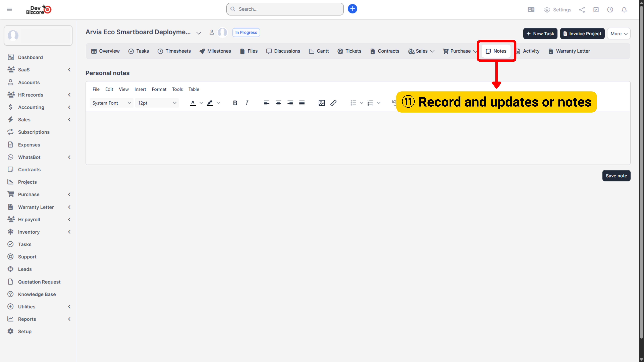Open the notifications bell icon
The image size is (644, 362).
pyautogui.click(x=624, y=10)
